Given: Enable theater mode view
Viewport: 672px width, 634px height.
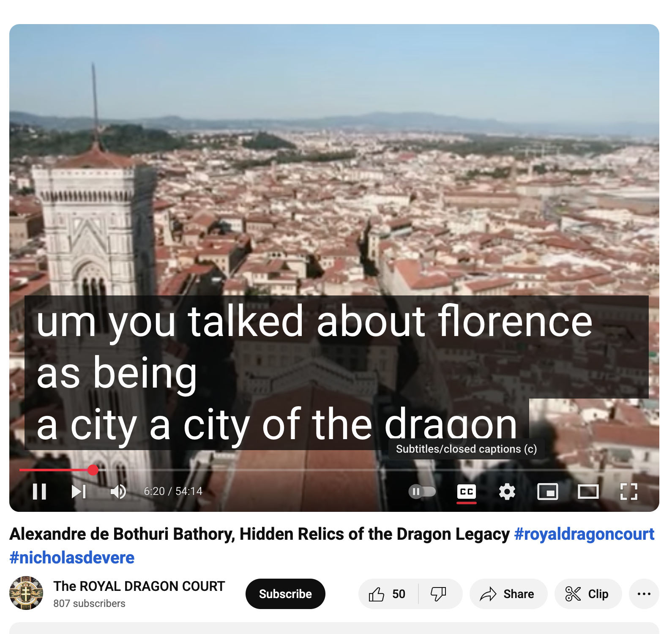Looking at the screenshot, I should (x=588, y=492).
